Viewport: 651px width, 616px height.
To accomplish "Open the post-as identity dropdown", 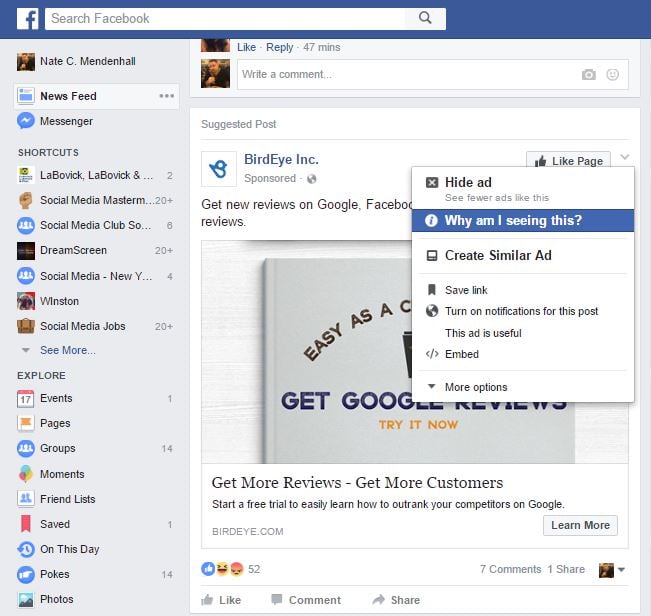I will [x=612, y=570].
